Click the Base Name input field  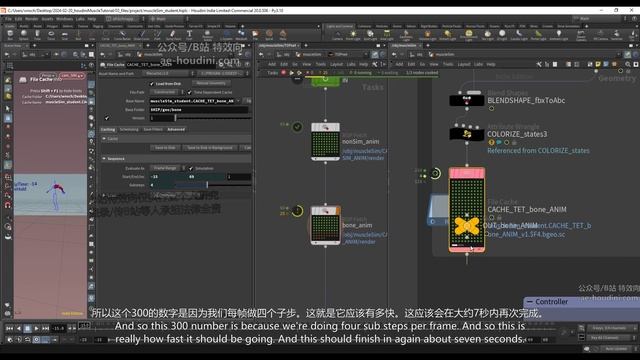[192, 101]
